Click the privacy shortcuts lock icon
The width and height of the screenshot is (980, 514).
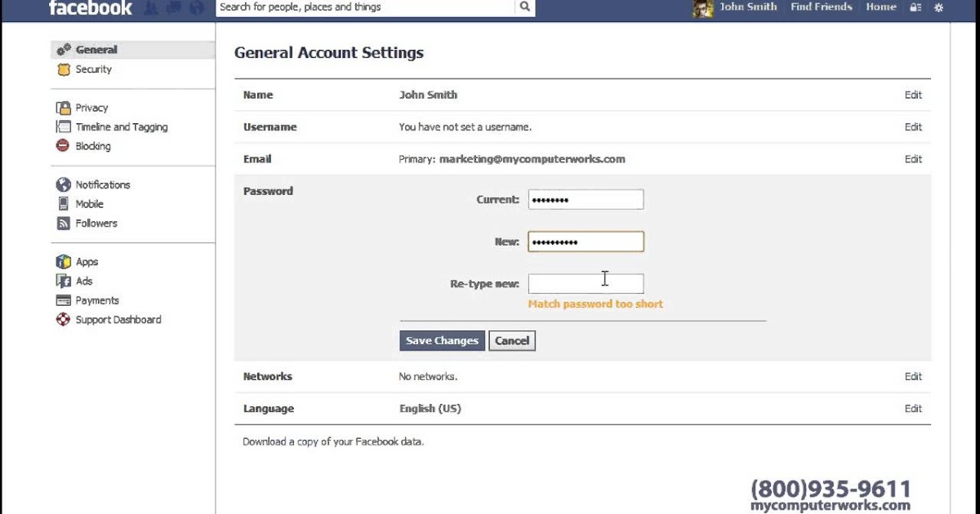[915, 7]
